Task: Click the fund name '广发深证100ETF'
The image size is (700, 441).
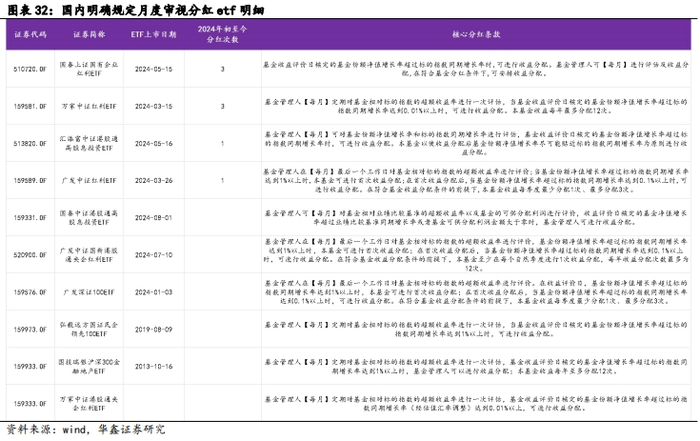Action: click(89, 292)
